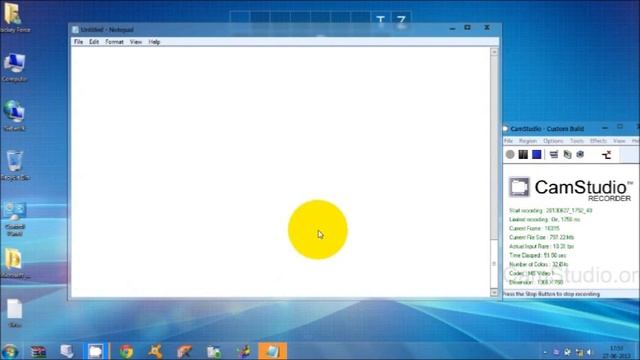This screenshot has height=360, width=640.
Task: Click the 'Dimension' line in CamStudio
Action: 536,282
